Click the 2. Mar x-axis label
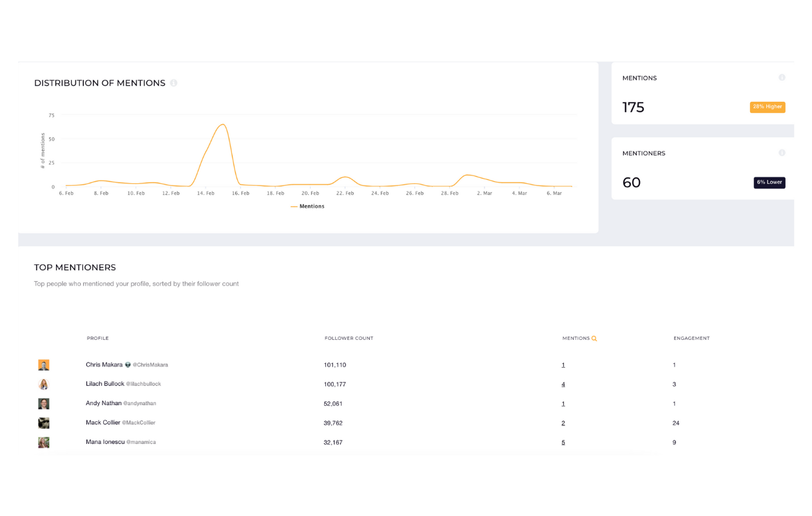This screenshot has width=812, height=516. click(484, 193)
